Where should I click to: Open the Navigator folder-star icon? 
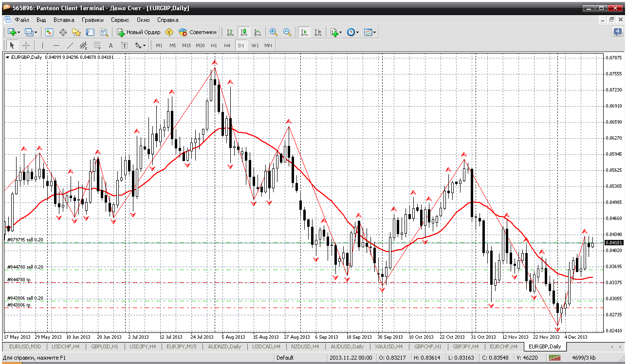pos(76,32)
